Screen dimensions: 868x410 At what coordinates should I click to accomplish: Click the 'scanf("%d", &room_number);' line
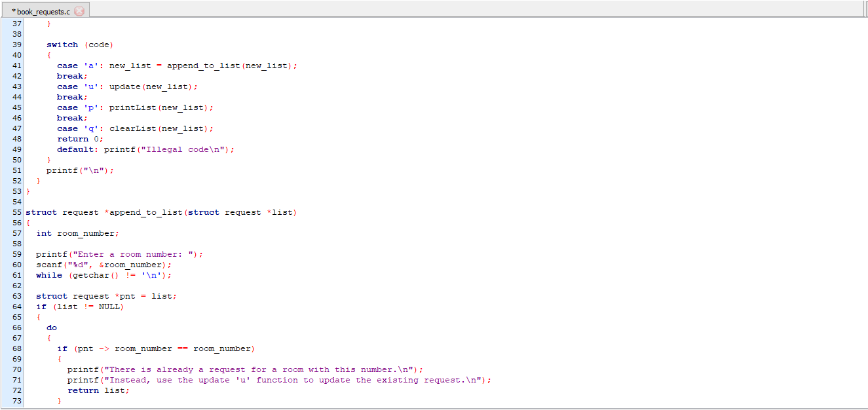104,265
